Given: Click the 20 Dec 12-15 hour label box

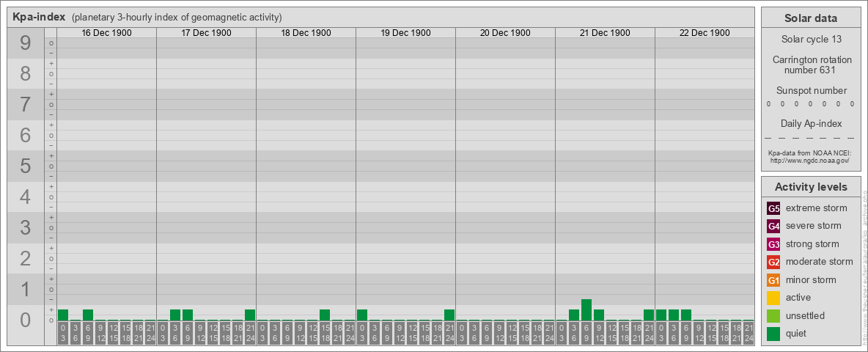Looking at the screenshot, I should tap(512, 334).
